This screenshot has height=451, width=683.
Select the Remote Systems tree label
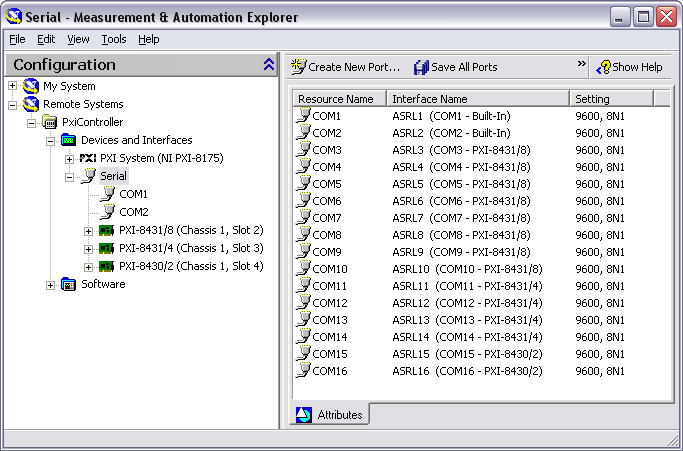[x=83, y=104]
